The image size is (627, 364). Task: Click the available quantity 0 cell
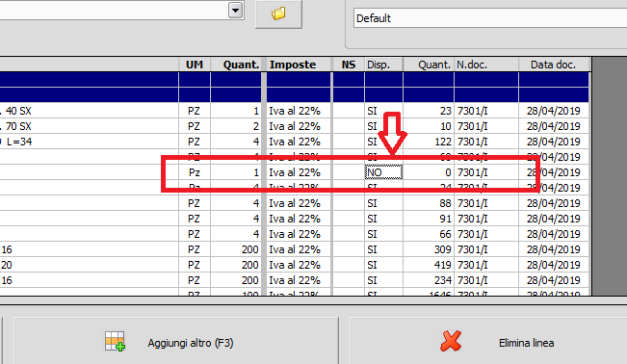[x=429, y=172]
